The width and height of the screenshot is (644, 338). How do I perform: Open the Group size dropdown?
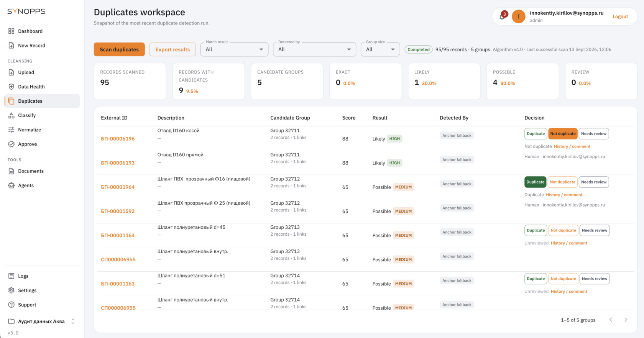(x=380, y=49)
